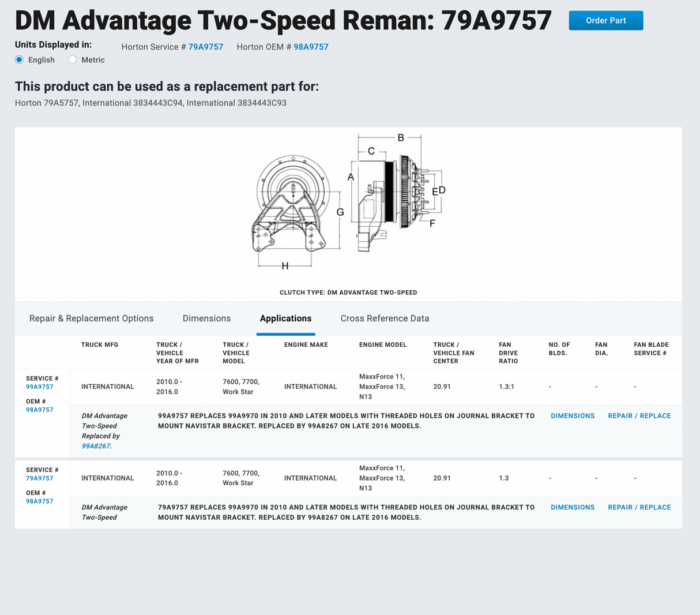Switch to Repair & Replacement Options tab

[91, 318]
